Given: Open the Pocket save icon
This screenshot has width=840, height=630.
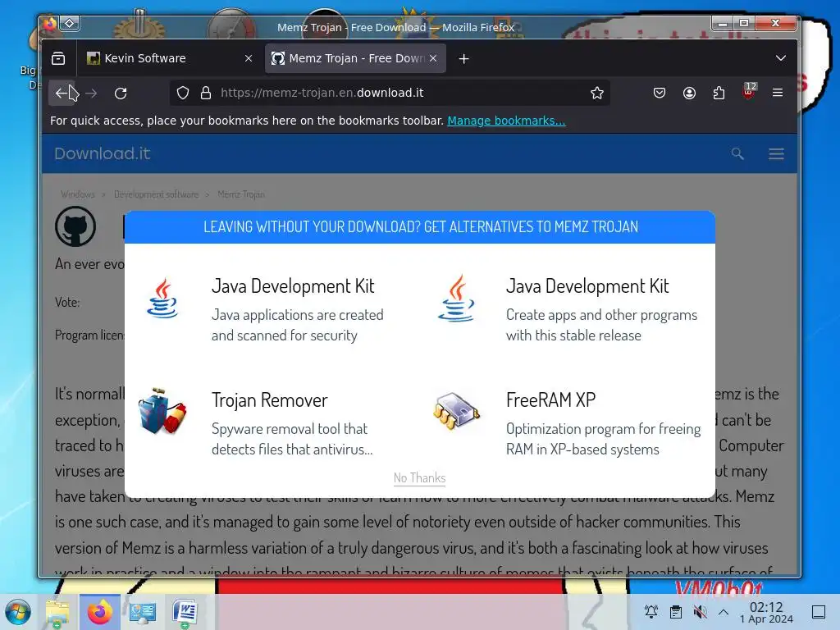Looking at the screenshot, I should pyautogui.click(x=660, y=94).
